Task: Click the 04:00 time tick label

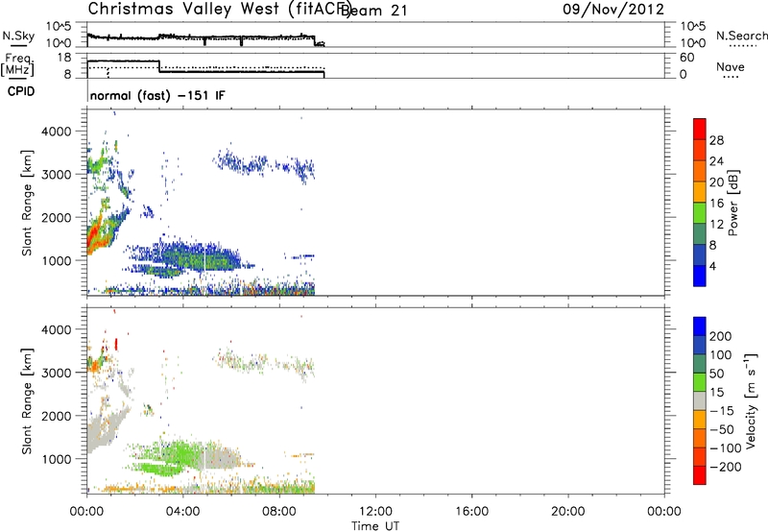Action: coord(183,512)
